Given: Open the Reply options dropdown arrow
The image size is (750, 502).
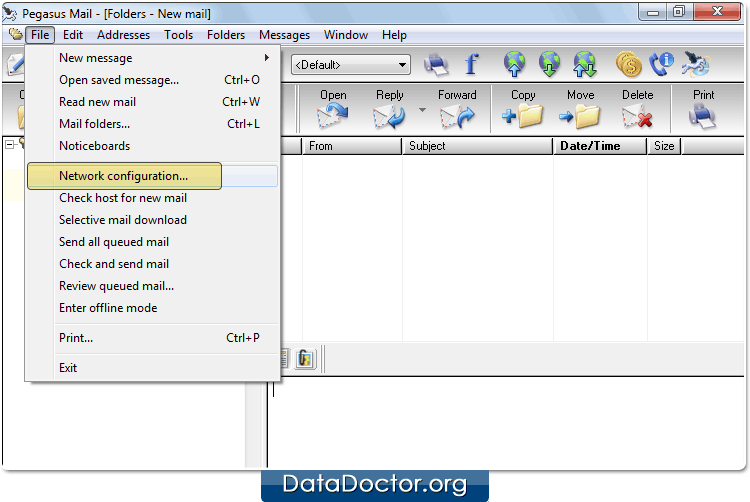Looking at the screenshot, I should coord(422,110).
